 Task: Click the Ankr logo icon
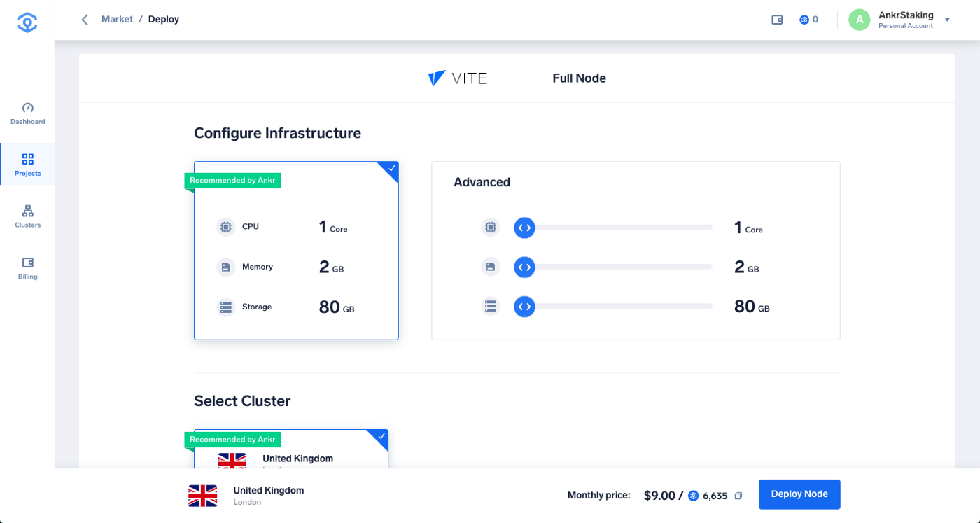(27, 22)
